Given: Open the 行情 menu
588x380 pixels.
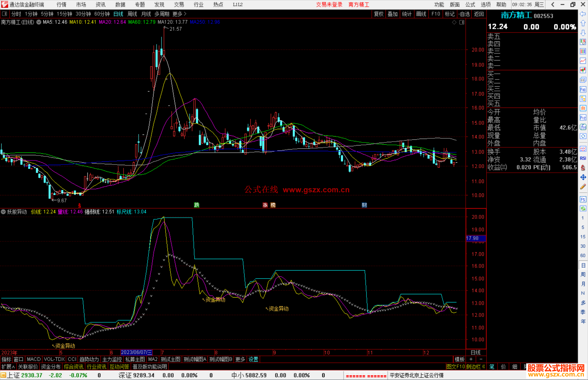Looking at the screenshot, I should (x=61, y=4).
